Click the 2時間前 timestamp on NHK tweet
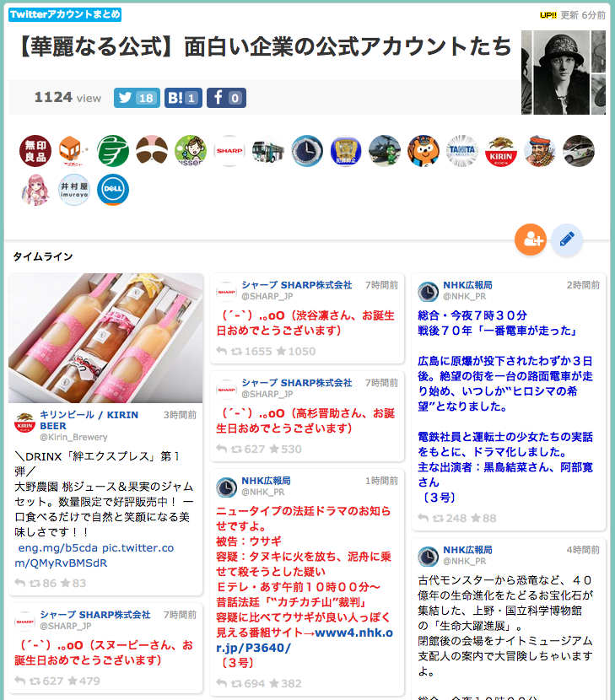The height and width of the screenshot is (700, 615). pos(583,285)
